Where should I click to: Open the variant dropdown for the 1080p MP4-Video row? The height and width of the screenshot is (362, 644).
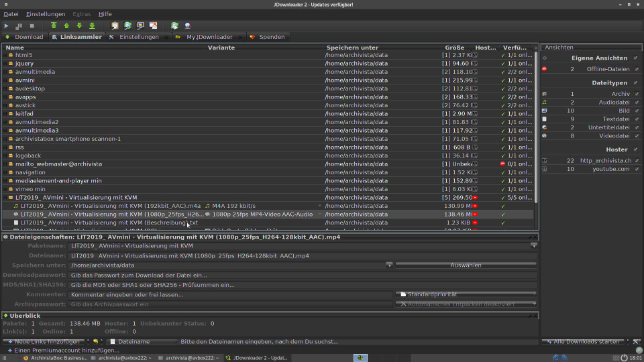click(319, 215)
